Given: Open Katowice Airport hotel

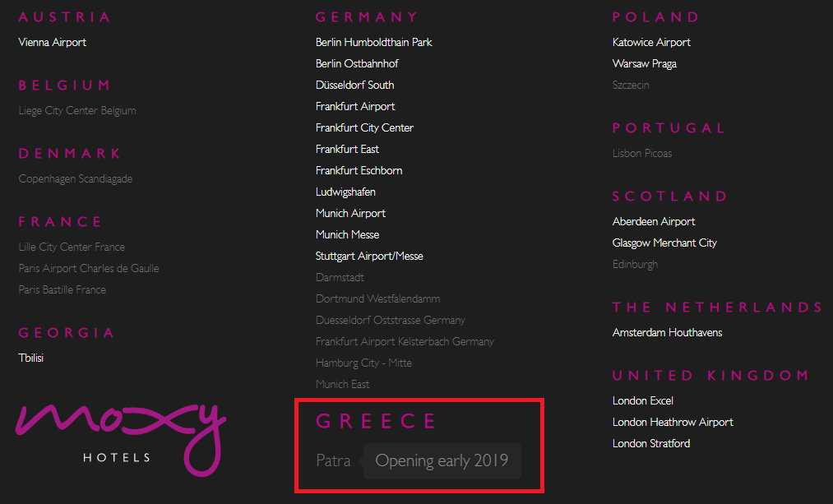Looking at the screenshot, I should click(x=651, y=42).
